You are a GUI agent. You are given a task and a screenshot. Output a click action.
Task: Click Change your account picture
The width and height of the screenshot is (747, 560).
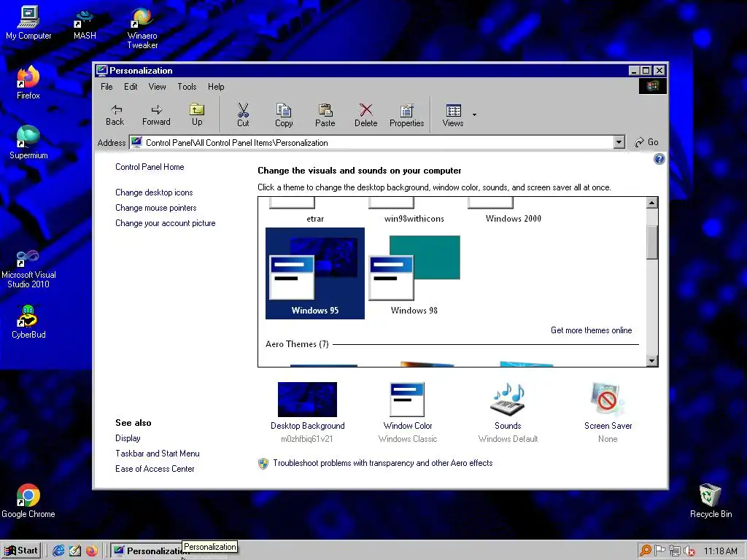coord(166,223)
